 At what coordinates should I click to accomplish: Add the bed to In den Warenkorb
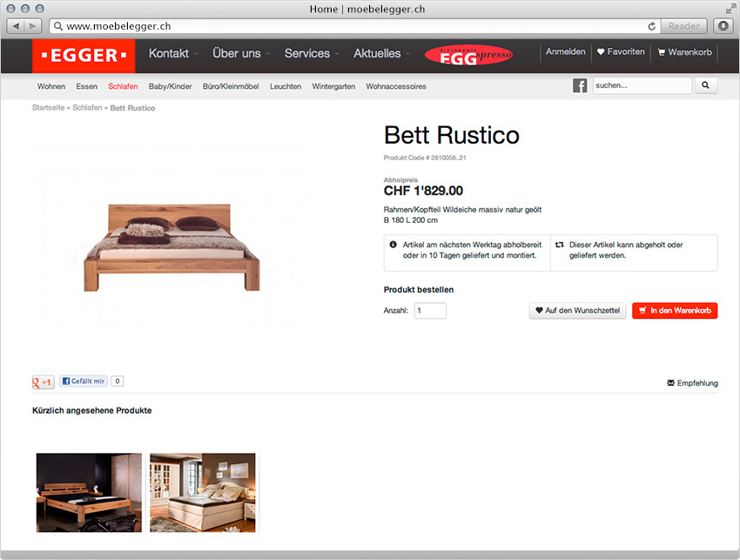click(x=675, y=311)
